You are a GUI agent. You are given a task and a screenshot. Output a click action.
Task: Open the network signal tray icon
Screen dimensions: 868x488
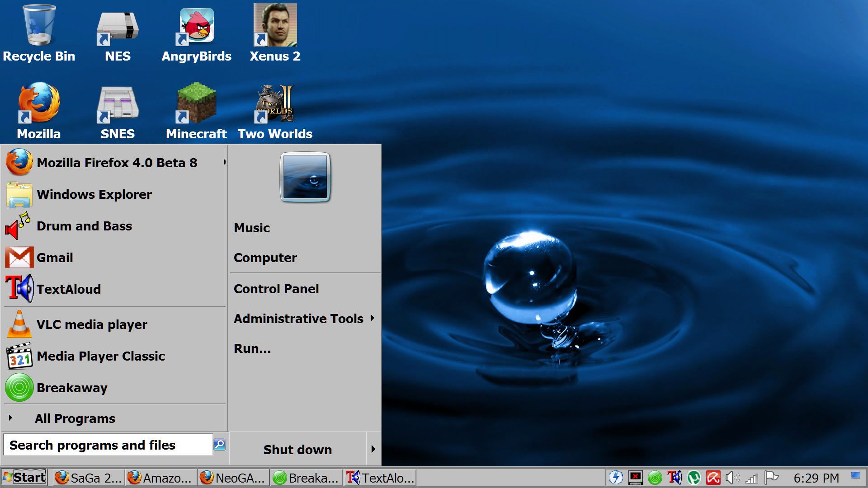point(751,478)
